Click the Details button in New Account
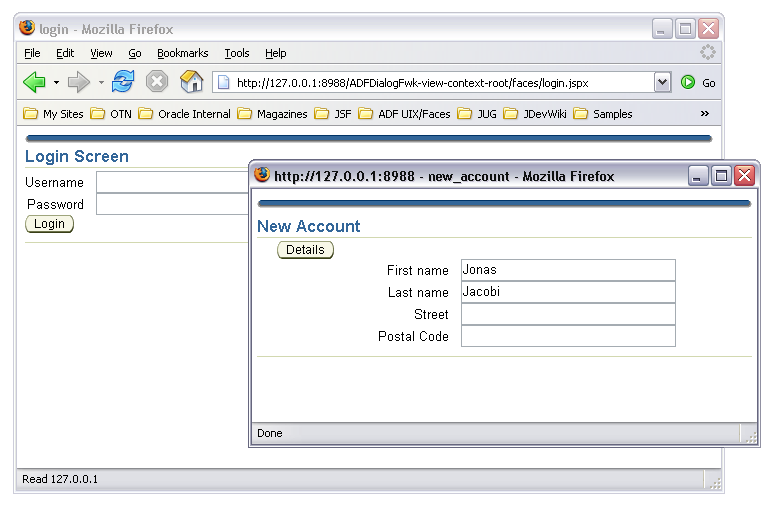 point(305,250)
